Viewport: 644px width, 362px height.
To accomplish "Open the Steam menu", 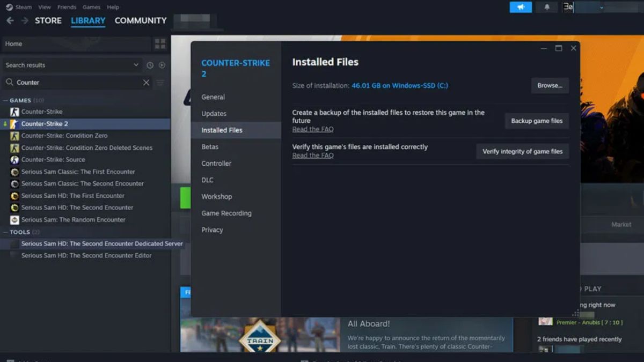I will click(x=24, y=7).
